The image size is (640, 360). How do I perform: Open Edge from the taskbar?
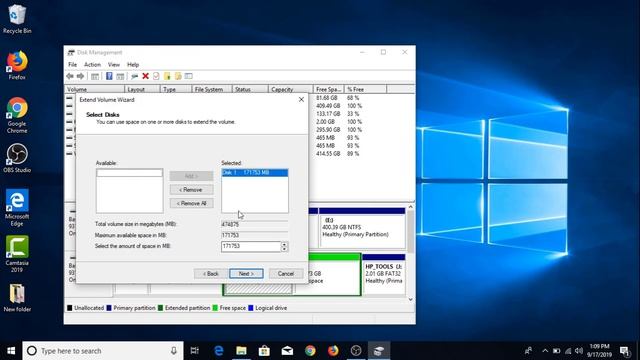pos(219,351)
